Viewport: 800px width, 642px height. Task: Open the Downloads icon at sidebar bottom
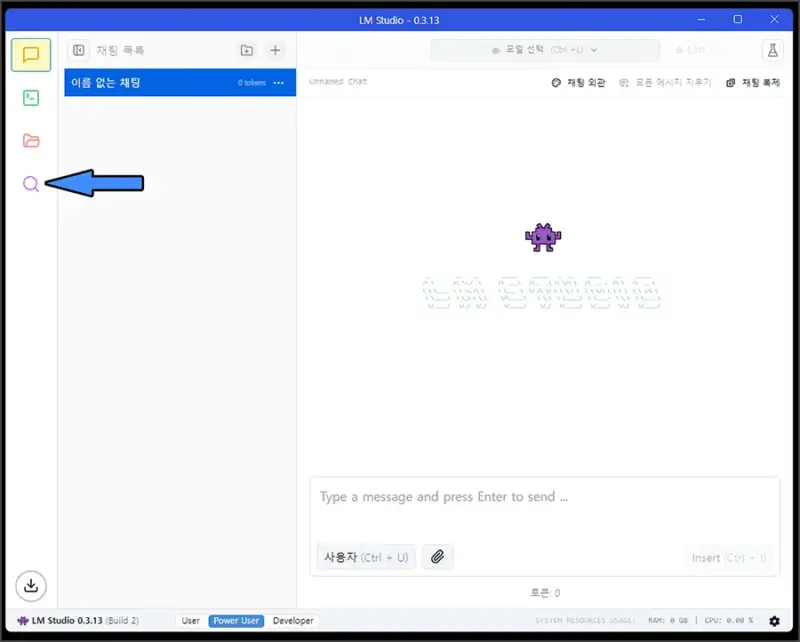(x=31, y=585)
